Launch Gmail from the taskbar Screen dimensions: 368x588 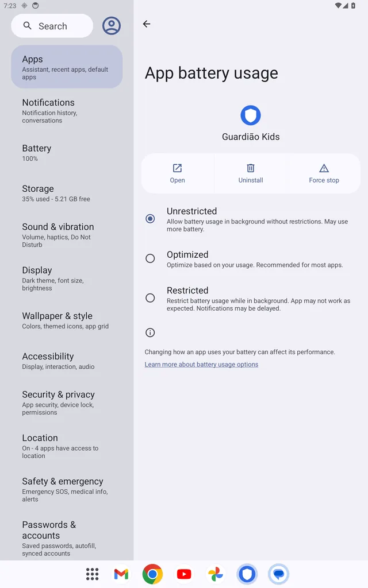121,574
